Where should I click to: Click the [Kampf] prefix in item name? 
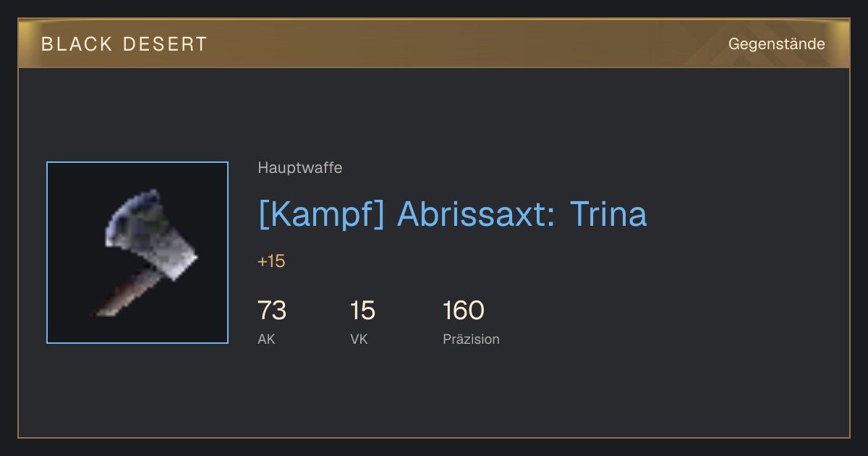(321, 214)
